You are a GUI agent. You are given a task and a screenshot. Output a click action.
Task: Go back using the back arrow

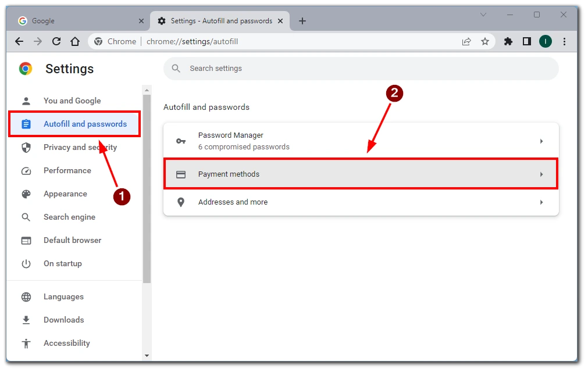click(19, 42)
